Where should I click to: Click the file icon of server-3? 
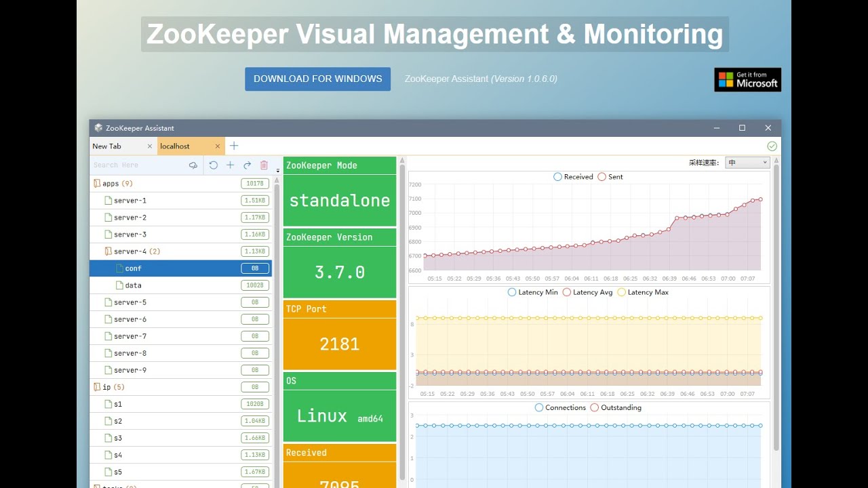[x=108, y=235]
